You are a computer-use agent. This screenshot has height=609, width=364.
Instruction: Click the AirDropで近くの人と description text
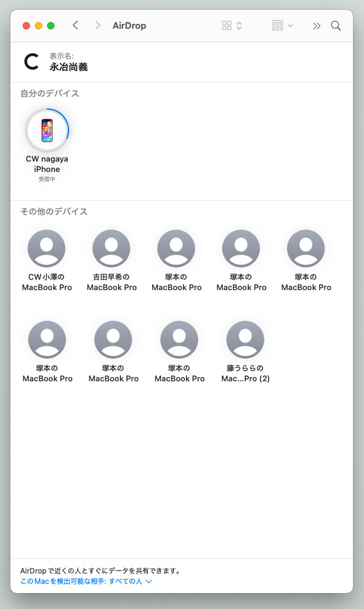point(100,571)
